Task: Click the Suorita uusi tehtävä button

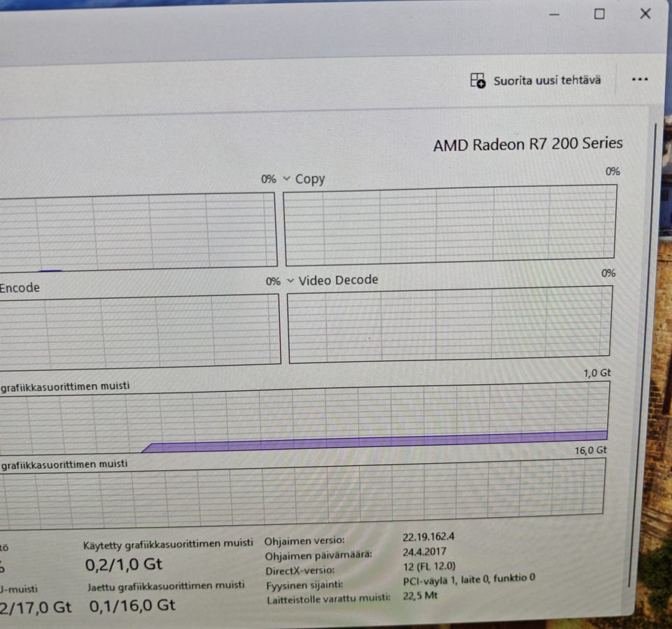Action: tap(535, 80)
